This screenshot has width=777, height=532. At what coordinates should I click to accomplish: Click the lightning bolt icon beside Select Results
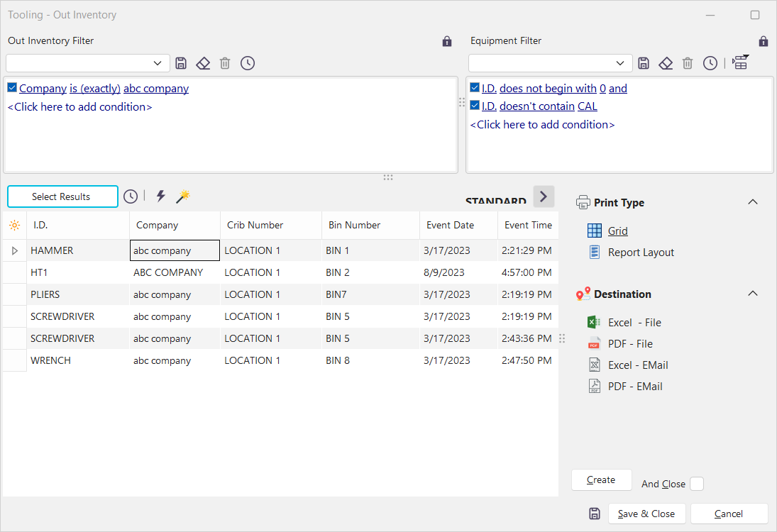pos(160,196)
